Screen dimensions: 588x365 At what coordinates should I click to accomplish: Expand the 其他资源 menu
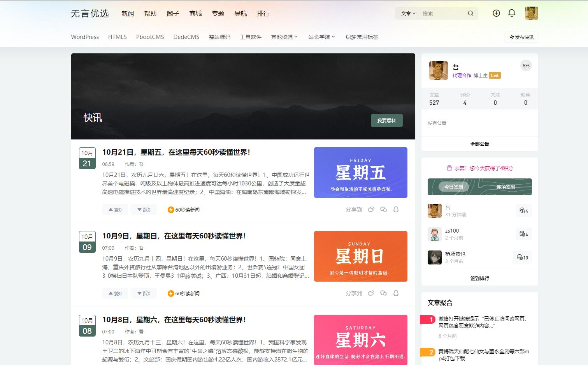(x=284, y=37)
